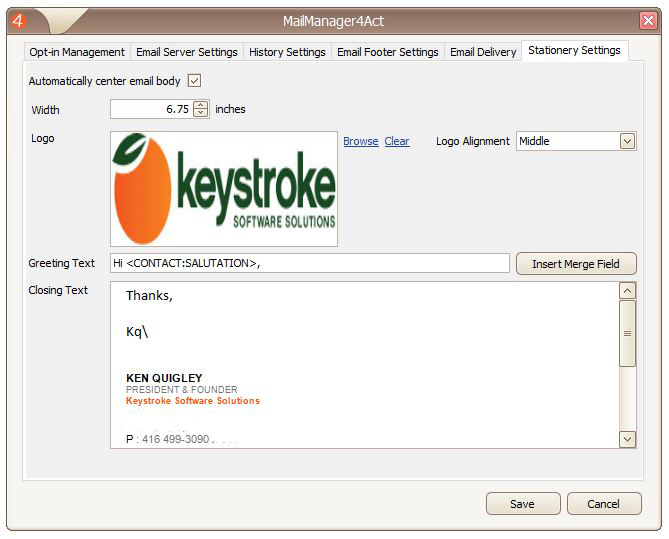Decrease width with the down spinner arrow
669x539 pixels.
[201, 113]
